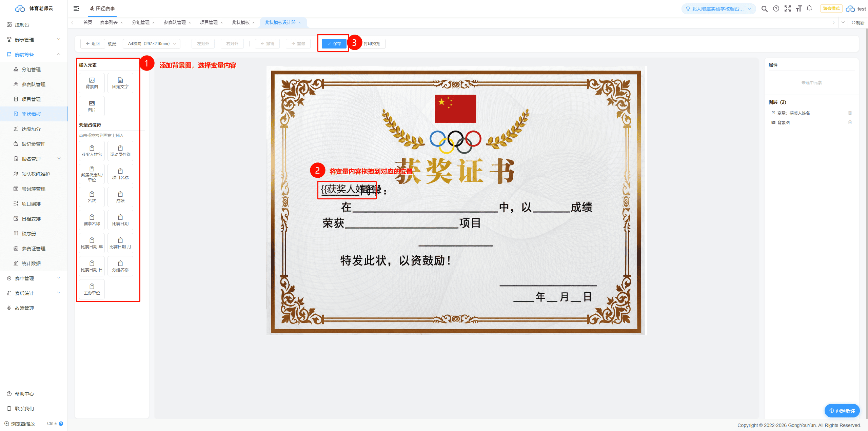This screenshot has width=868, height=431.
Task: Insert picture element 图片
Action: (92, 106)
